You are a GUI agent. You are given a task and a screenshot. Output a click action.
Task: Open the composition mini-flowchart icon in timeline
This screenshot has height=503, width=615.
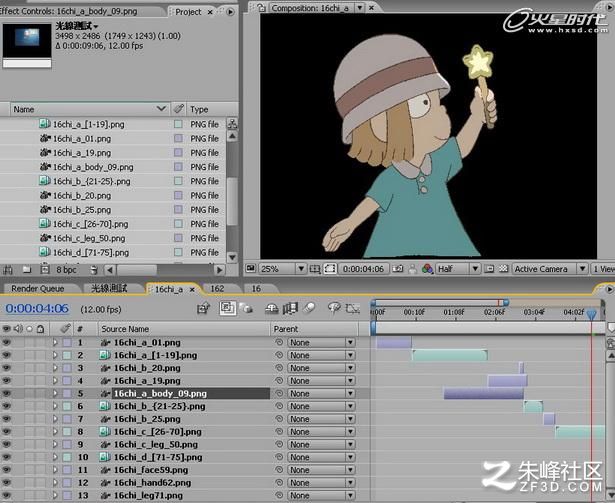point(203,309)
